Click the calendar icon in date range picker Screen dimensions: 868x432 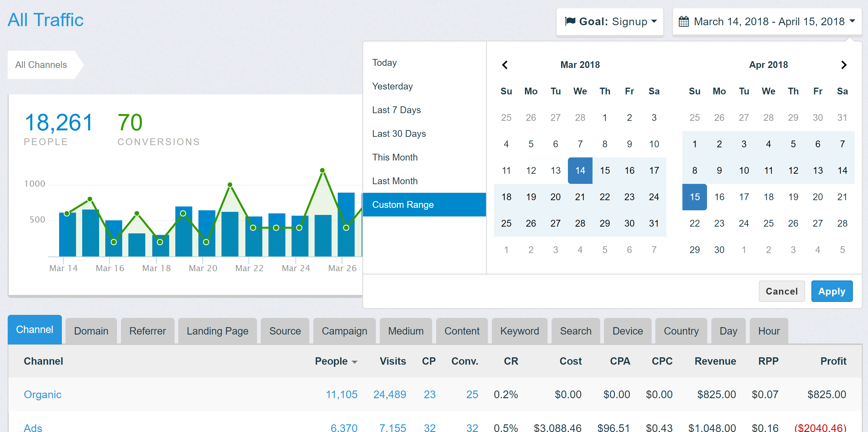pos(683,22)
